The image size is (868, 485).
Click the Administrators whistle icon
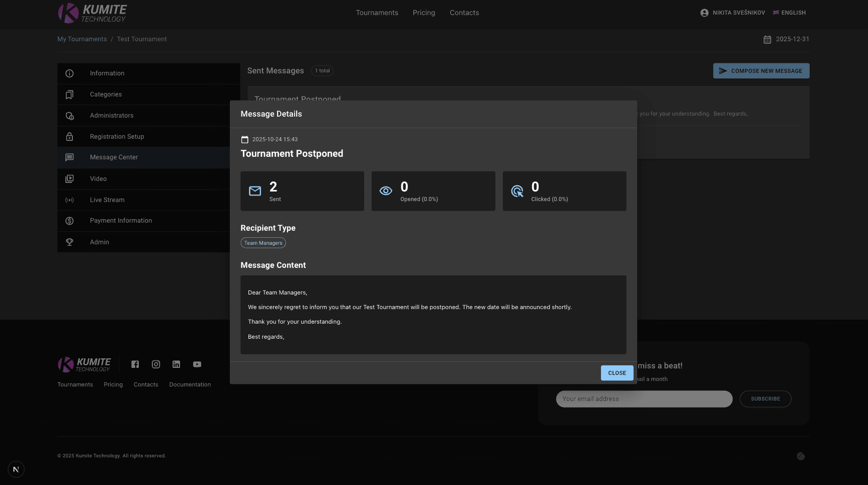pyautogui.click(x=69, y=115)
